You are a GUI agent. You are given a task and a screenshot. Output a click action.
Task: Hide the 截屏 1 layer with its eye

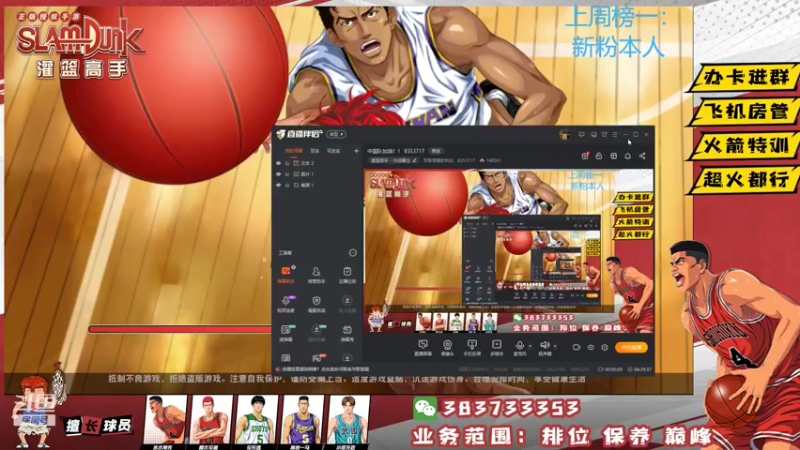click(x=278, y=185)
